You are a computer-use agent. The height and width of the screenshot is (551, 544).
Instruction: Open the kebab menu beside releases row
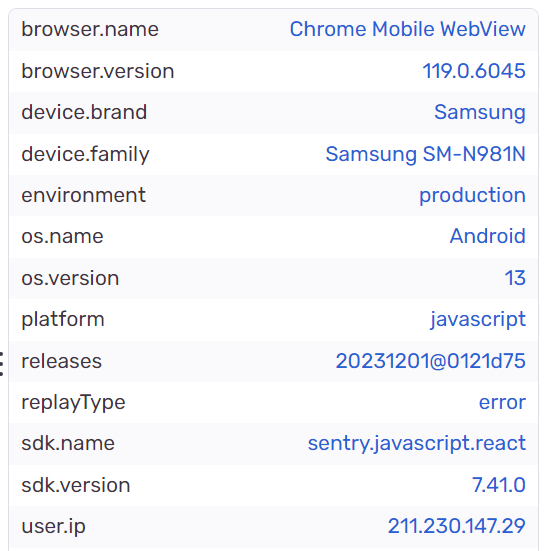click(2, 364)
